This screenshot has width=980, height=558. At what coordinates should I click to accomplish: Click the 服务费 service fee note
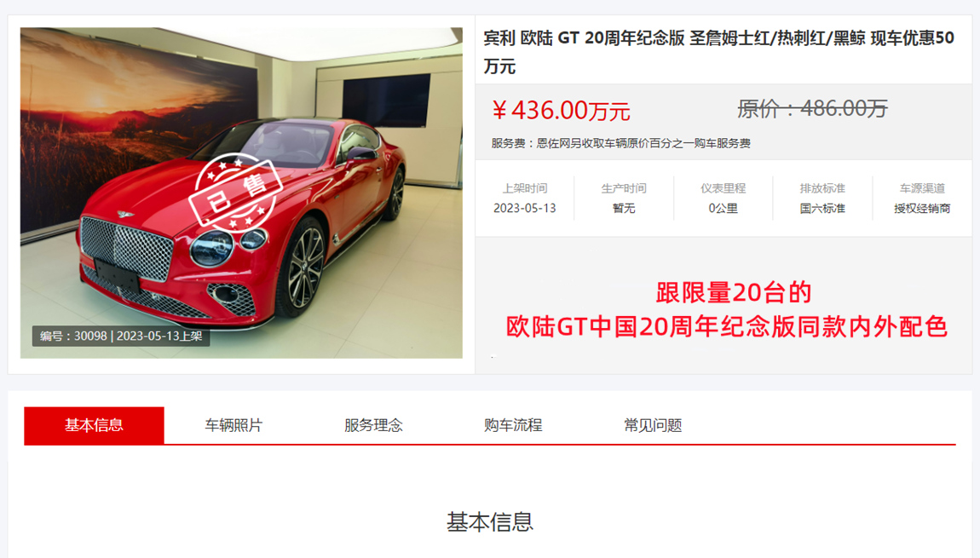(620, 143)
